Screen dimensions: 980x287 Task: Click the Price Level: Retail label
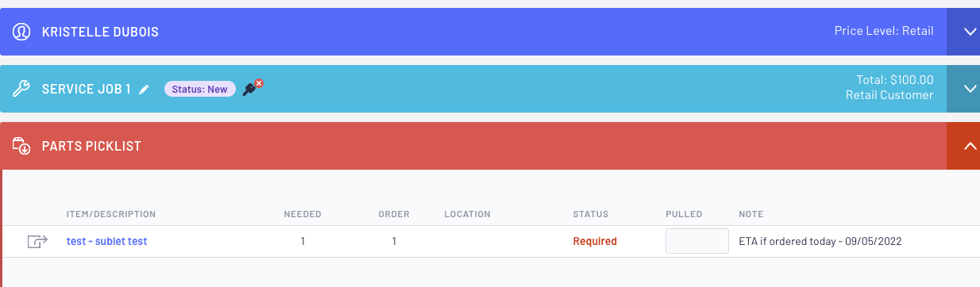[x=884, y=32]
